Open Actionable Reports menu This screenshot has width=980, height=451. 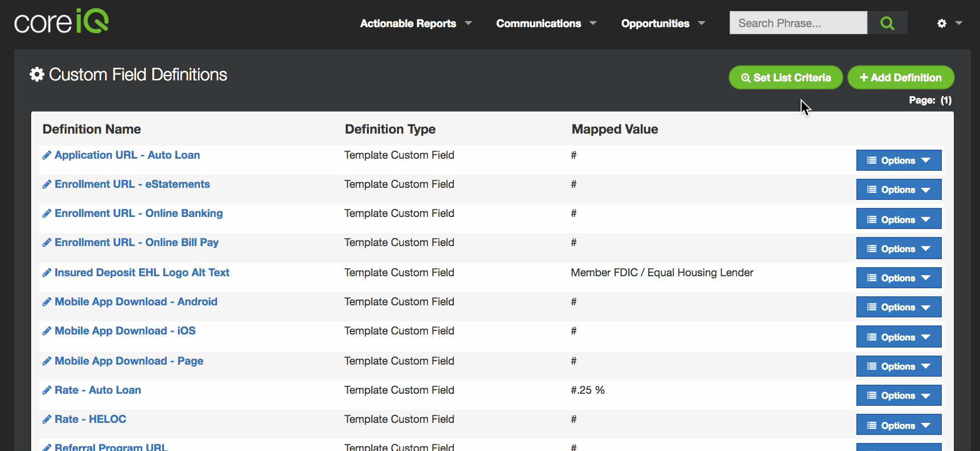pyautogui.click(x=416, y=24)
